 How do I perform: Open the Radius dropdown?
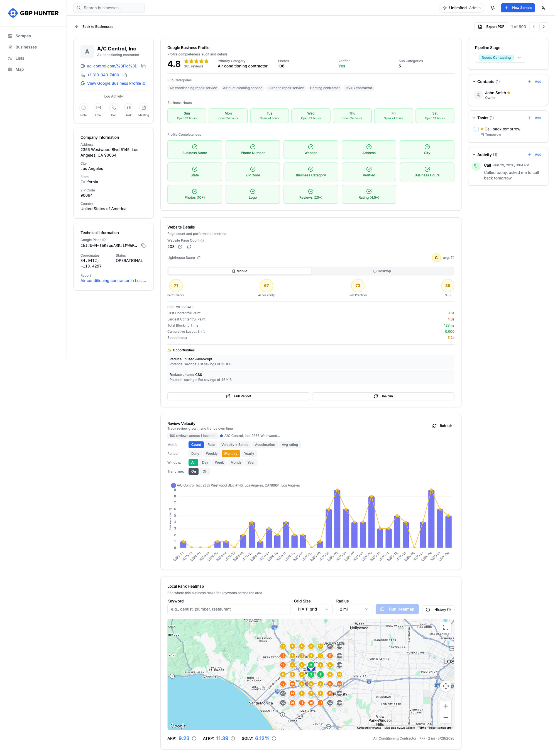(354, 609)
